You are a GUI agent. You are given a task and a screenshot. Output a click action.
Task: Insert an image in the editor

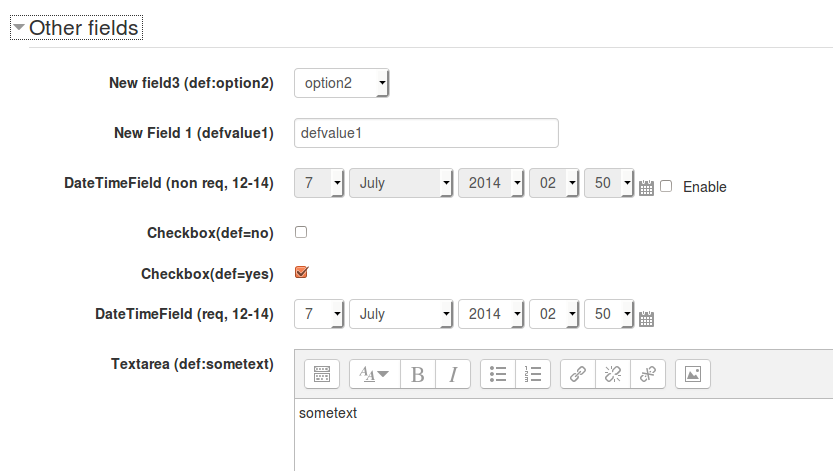click(x=693, y=374)
